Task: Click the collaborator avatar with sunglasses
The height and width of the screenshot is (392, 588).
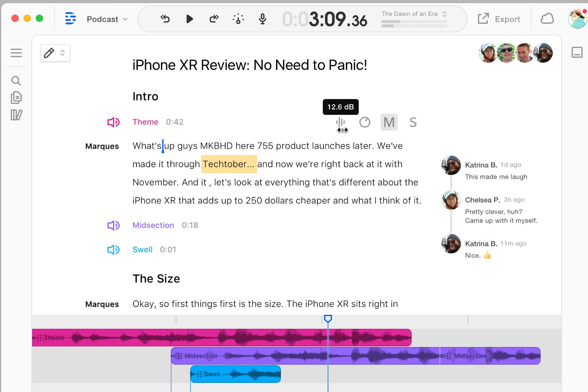Action: coord(506,53)
